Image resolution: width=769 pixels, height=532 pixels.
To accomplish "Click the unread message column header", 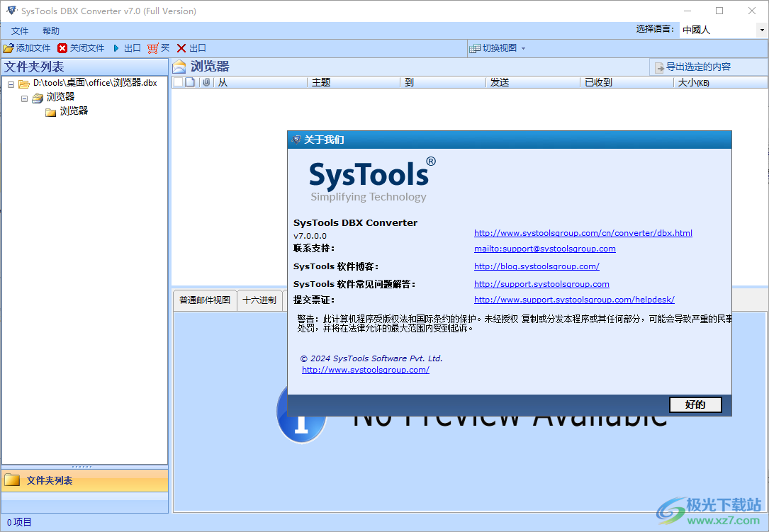I will point(190,81).
